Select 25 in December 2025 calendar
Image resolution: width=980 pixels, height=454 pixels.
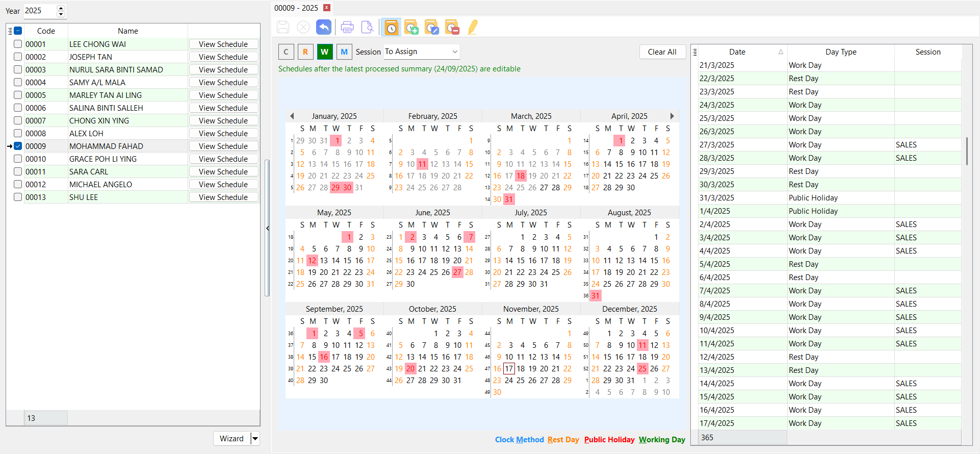coord(642,369)
